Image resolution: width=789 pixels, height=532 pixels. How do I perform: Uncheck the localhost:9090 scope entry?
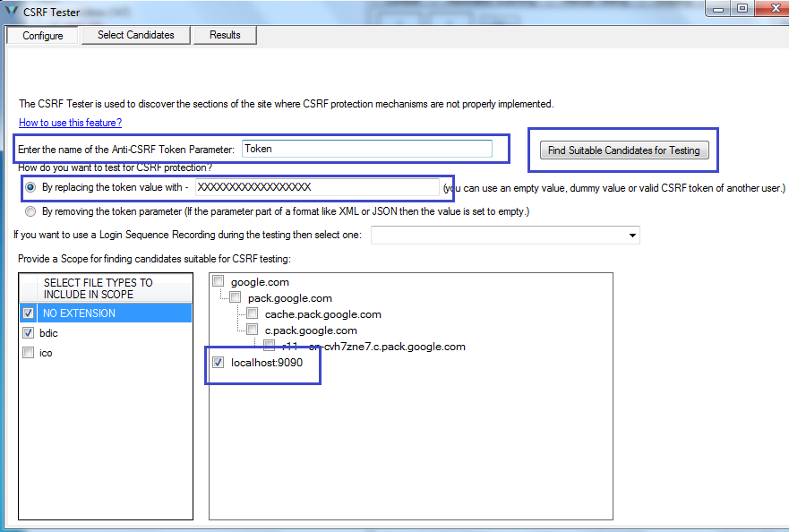pos(218,362)
